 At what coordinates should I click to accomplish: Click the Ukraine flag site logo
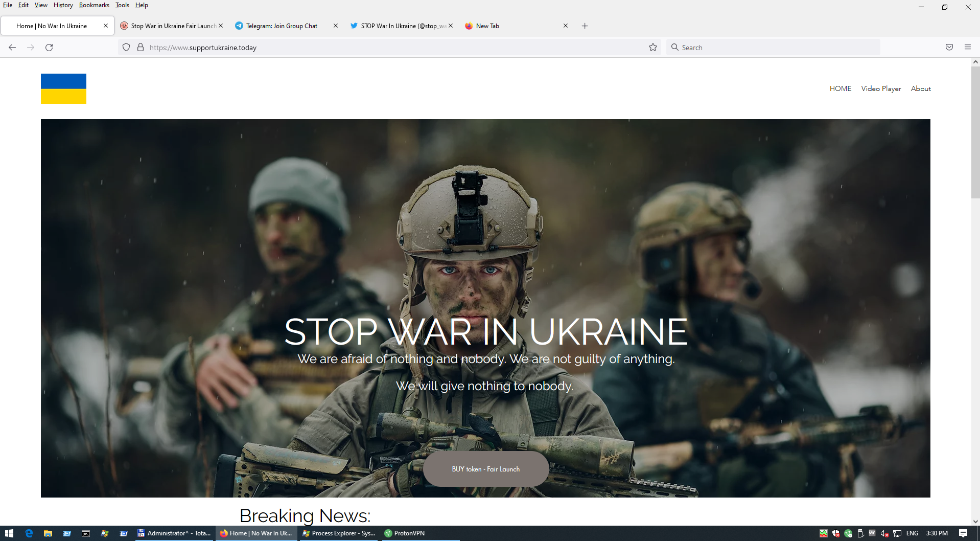[x=63, y=88]
